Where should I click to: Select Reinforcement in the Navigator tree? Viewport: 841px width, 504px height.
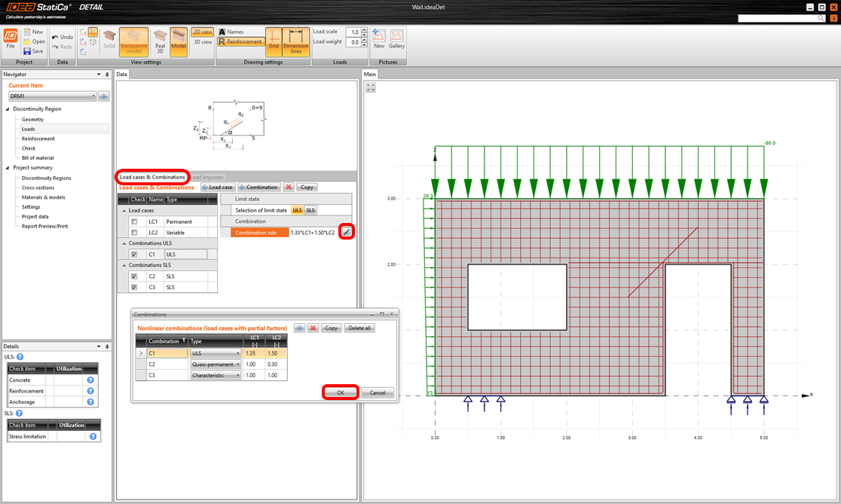[38, 139]
